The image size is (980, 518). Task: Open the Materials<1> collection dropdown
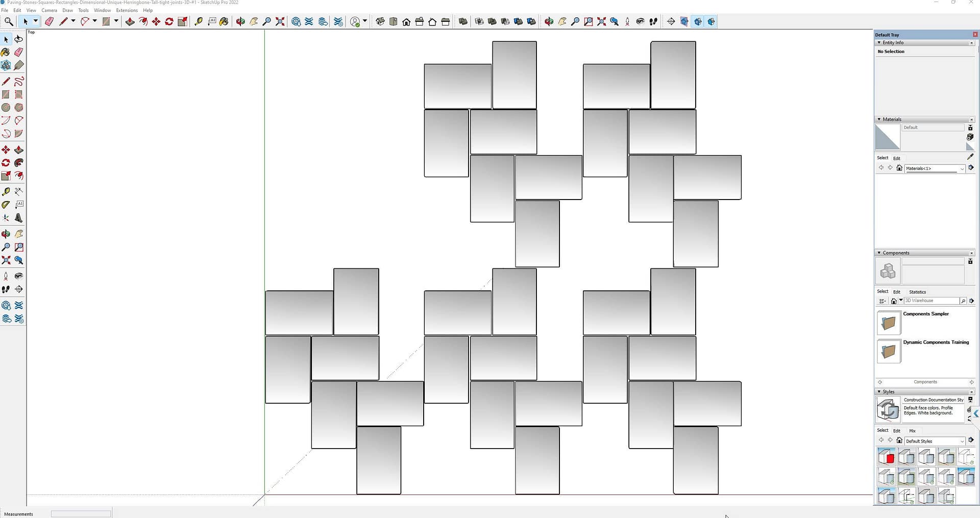[x=962, y=168]
